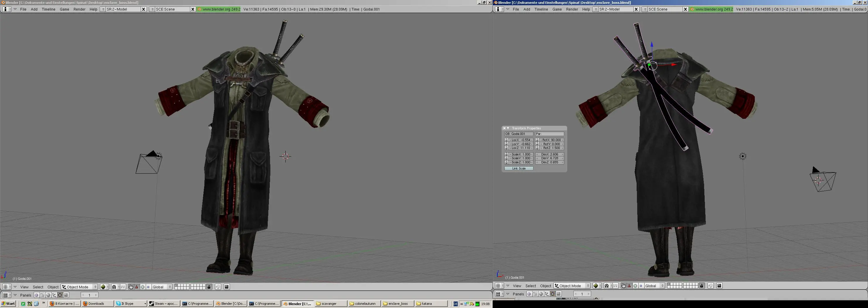The height and width of the screenshot is (308, 868).
Task: Toggle LocZ lock in Transform Properties
Action: tap(506, 148)
